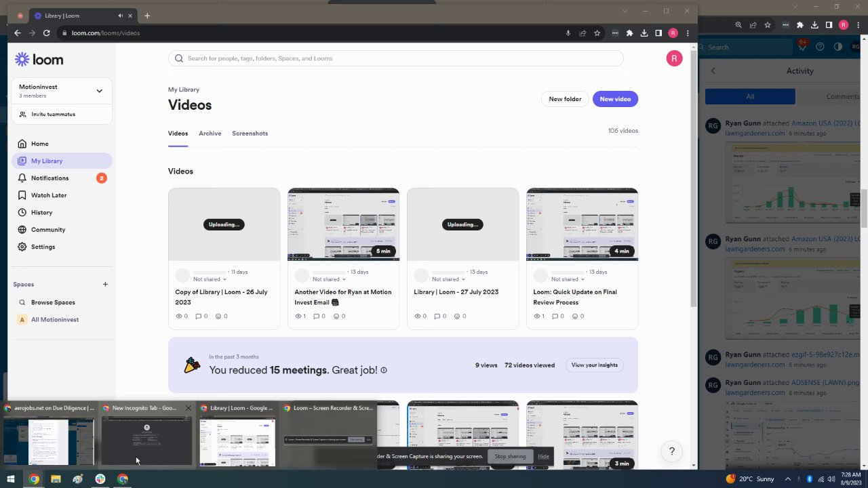The image size is (868, 488).
Task: Switch to the Videos tab
Action: (178, 134)
